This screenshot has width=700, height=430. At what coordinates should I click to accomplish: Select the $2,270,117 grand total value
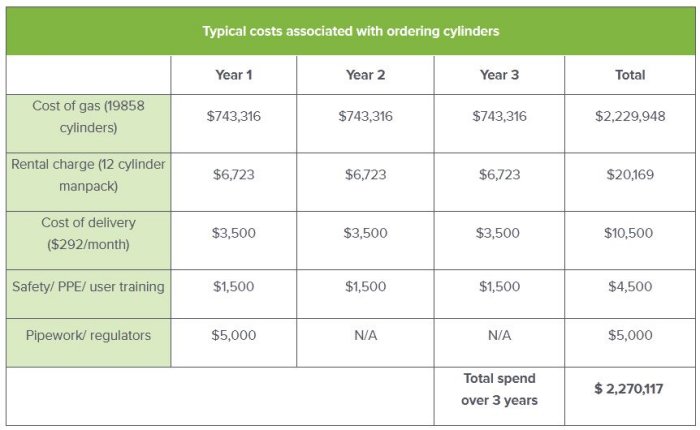click(630, 389)
